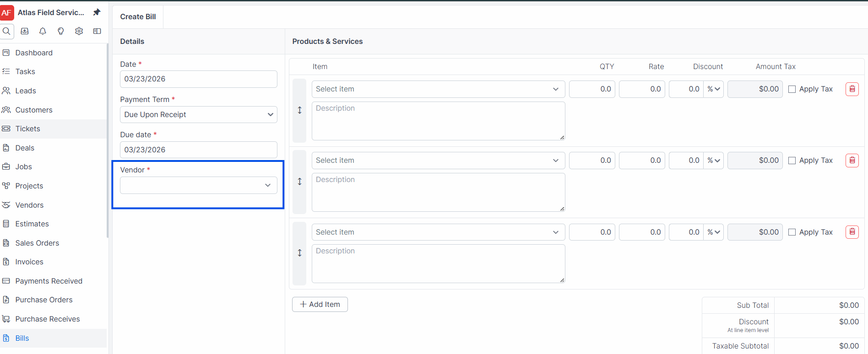This screenshot has width=868, height=354.
Task: Click the Date field showing 03/23/2026
Action: coord(199,79)
